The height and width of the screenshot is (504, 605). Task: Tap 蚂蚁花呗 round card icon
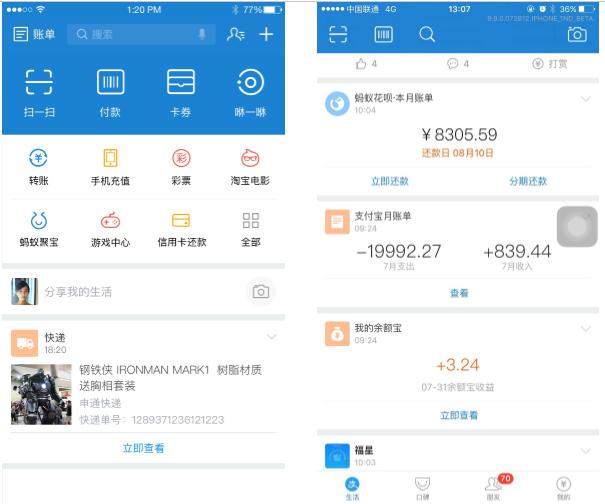pyautogui.click(x=337, y=103)
